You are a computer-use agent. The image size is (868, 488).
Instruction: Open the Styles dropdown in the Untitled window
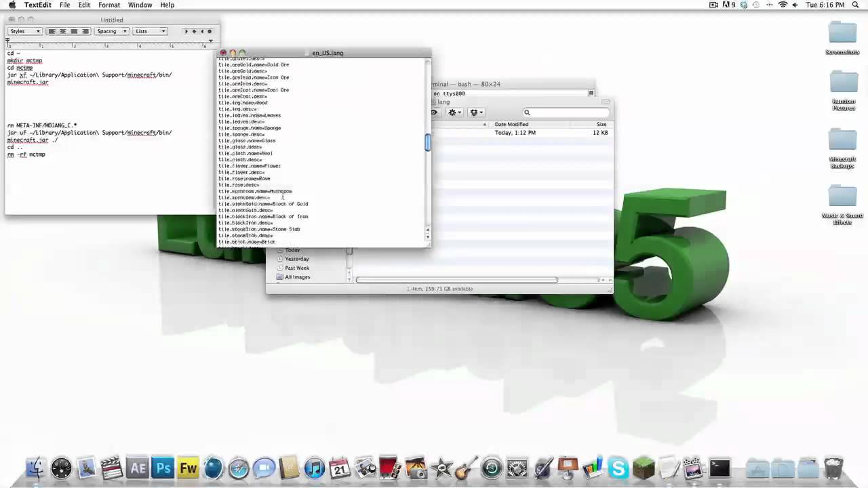click(x=25, y=31)
